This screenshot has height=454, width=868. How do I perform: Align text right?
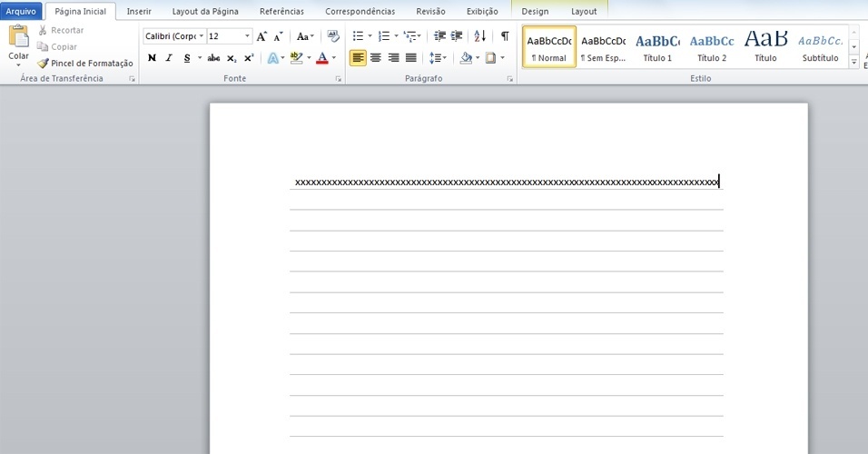393,57
